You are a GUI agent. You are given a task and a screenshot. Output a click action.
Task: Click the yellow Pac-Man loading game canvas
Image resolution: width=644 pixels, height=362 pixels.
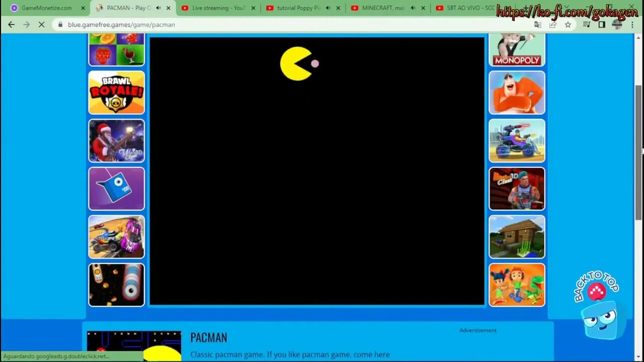[x=317, y=171]
